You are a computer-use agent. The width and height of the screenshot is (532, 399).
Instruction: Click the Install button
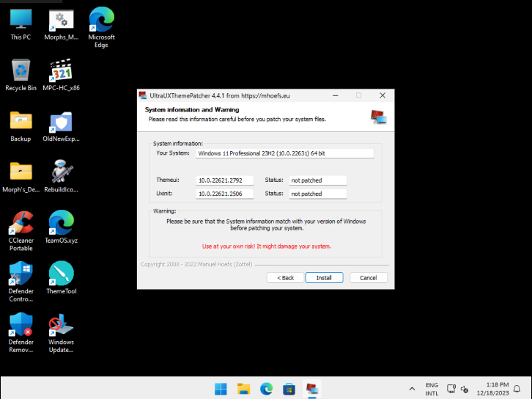(x=324, y=278)
